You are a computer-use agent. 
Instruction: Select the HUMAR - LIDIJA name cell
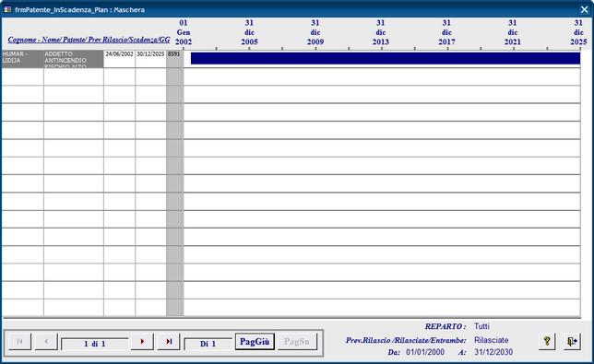point(22,59)
